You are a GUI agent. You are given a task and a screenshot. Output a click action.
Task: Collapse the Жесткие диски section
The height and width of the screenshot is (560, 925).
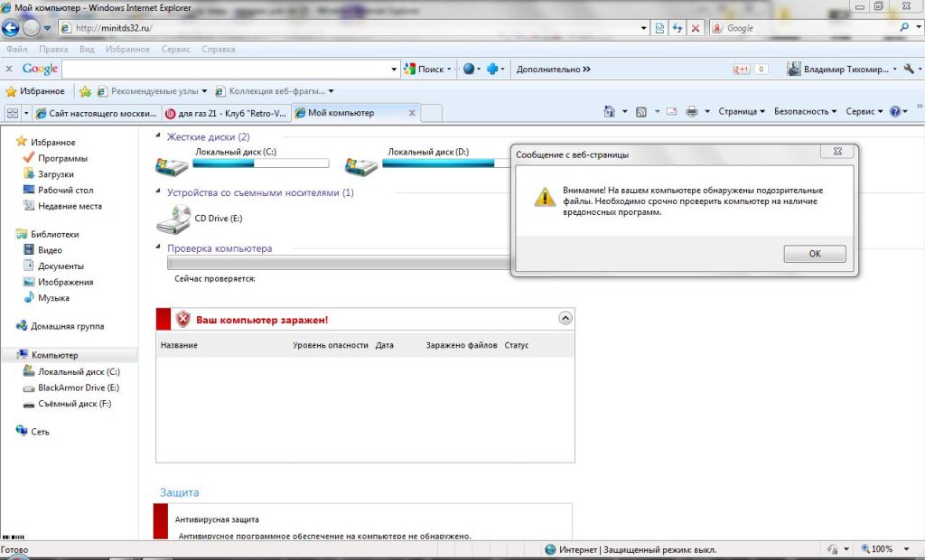157,135
